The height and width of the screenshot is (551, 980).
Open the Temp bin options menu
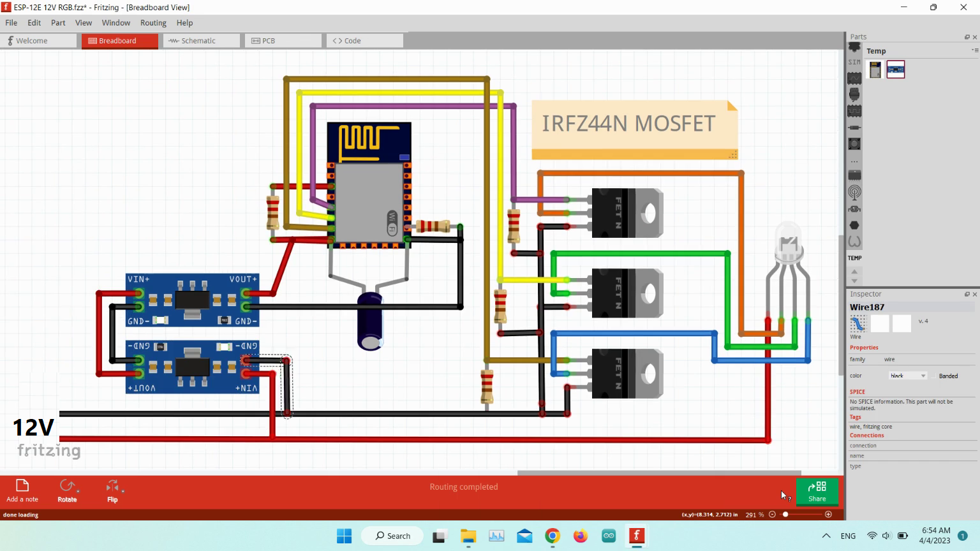[x=974, y=50]
